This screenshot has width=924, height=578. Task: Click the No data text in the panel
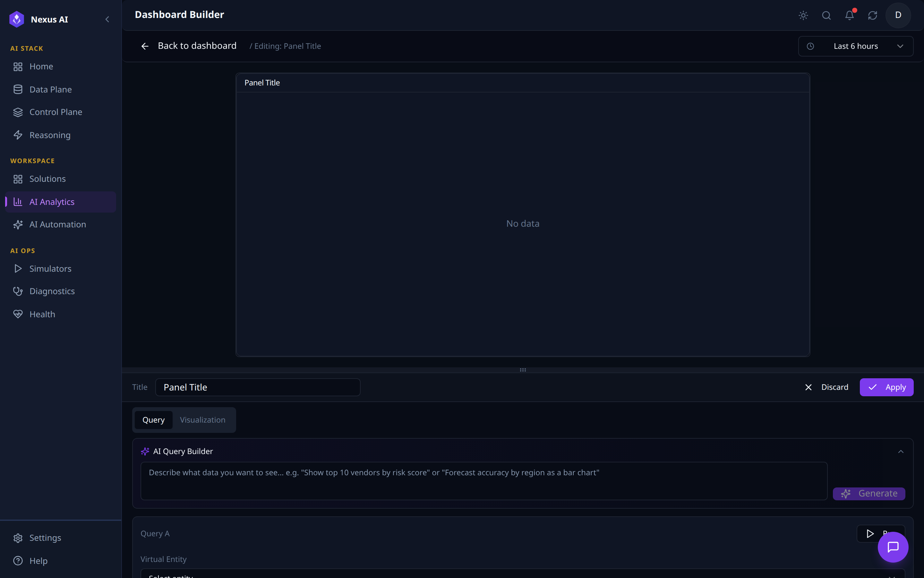[x=523, y=223]
